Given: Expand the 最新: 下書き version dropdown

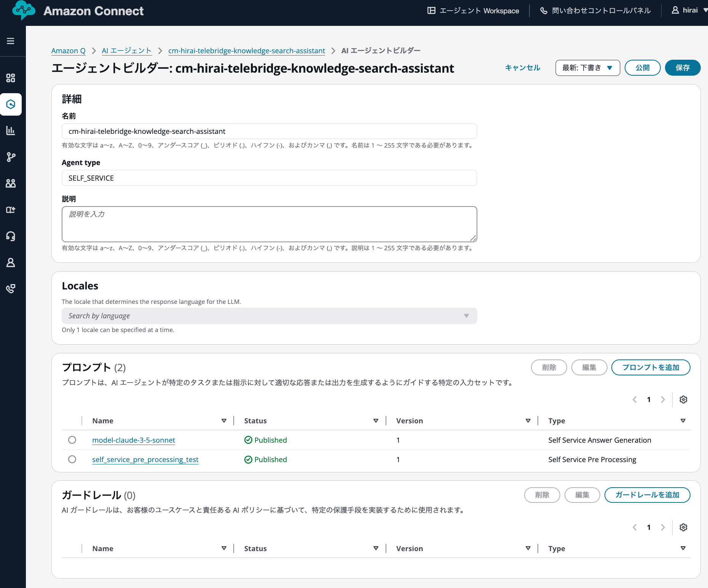Looking at the screenshot, I should (587, 68).
